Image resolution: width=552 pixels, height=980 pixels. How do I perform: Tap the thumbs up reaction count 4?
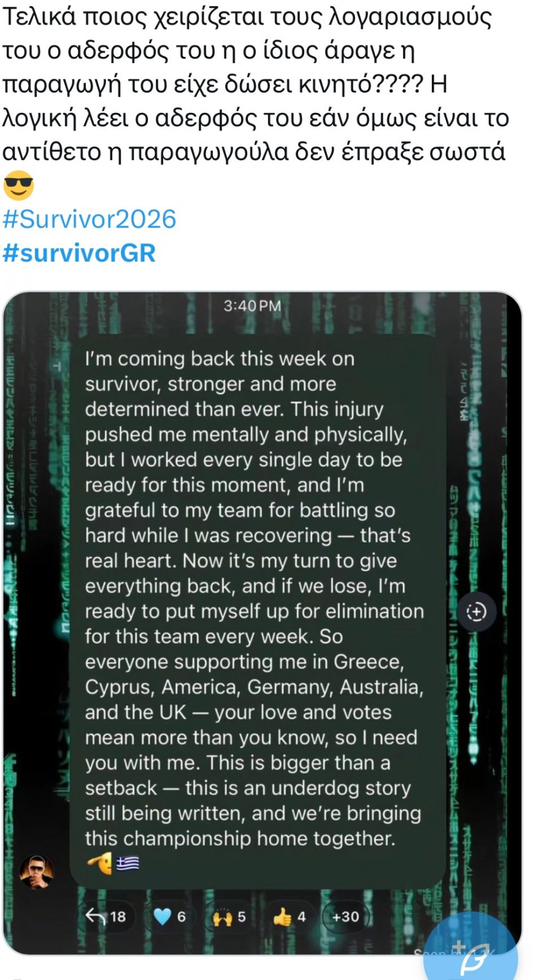(301, 917)
